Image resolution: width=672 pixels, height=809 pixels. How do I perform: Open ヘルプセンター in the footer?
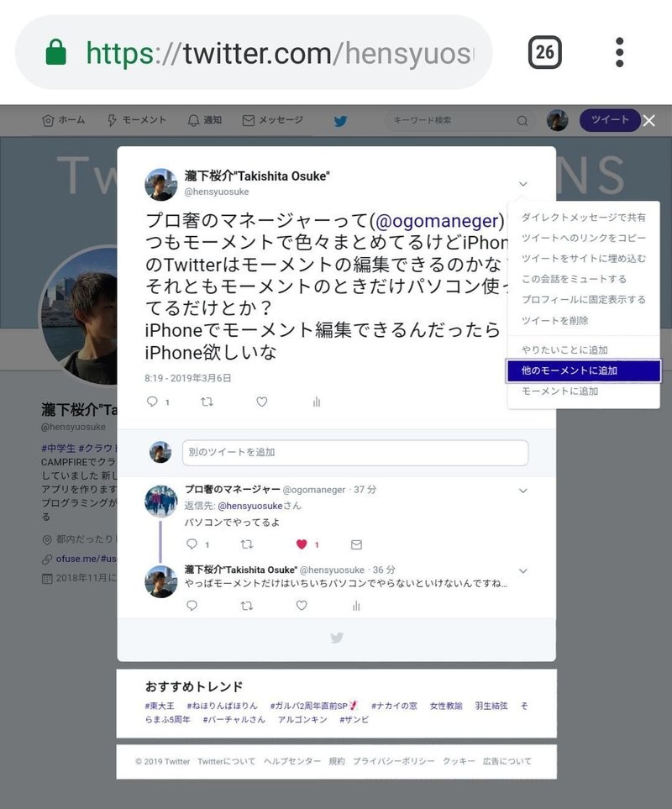292,761
